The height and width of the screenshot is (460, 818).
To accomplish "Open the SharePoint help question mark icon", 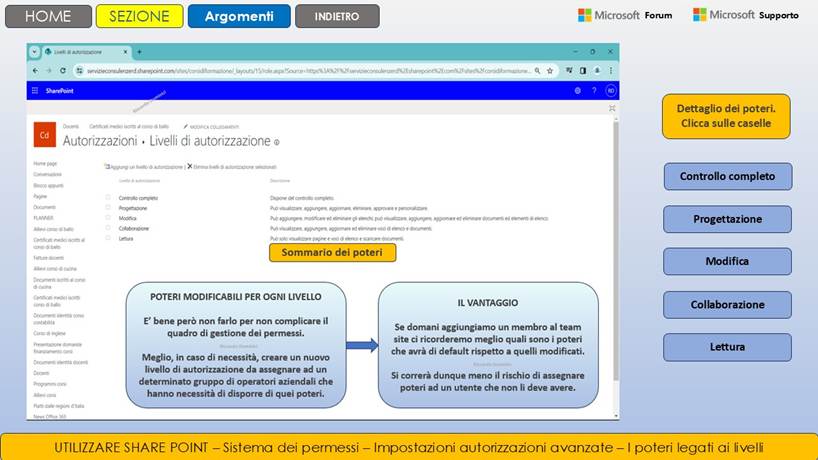I will (x=594, y=91).
